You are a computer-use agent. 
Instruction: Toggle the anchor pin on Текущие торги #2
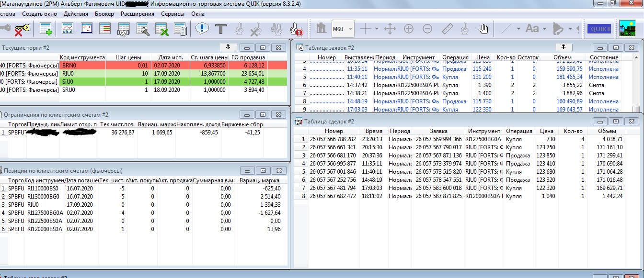coord(228,47)
